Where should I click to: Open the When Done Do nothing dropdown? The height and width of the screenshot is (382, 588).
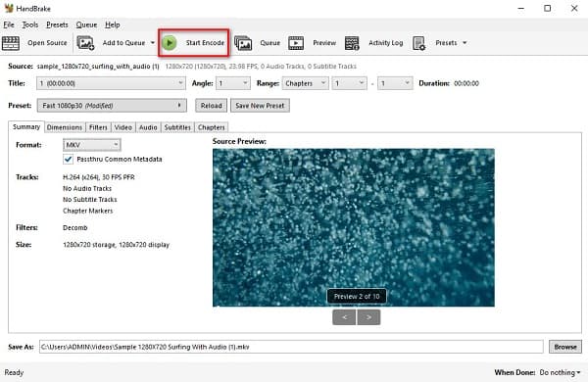tap(560, 372)
